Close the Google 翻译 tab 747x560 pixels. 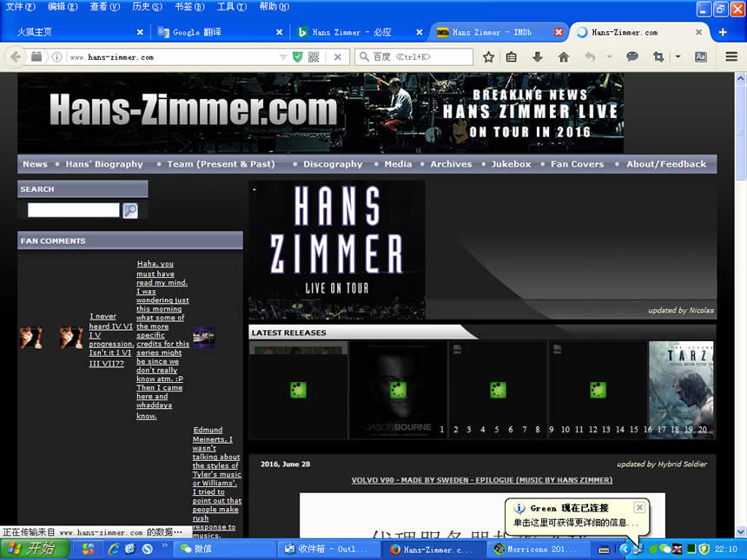(279, 32)
